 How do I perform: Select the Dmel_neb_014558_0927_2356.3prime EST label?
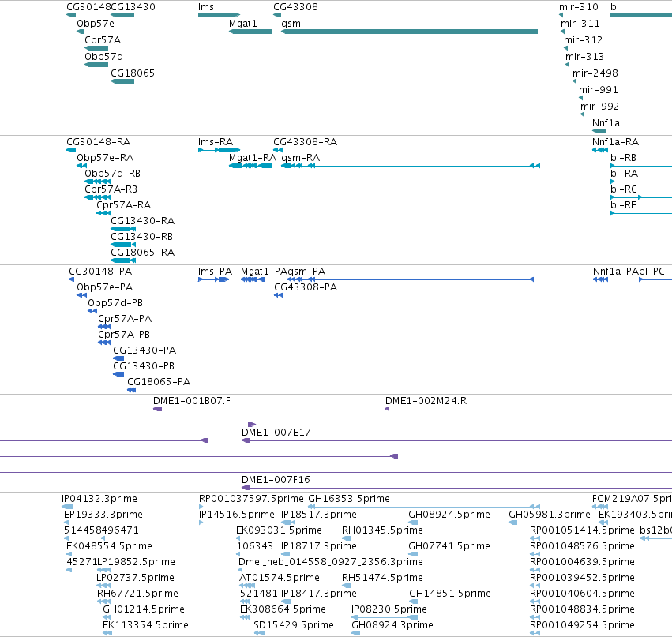point(330,561)
